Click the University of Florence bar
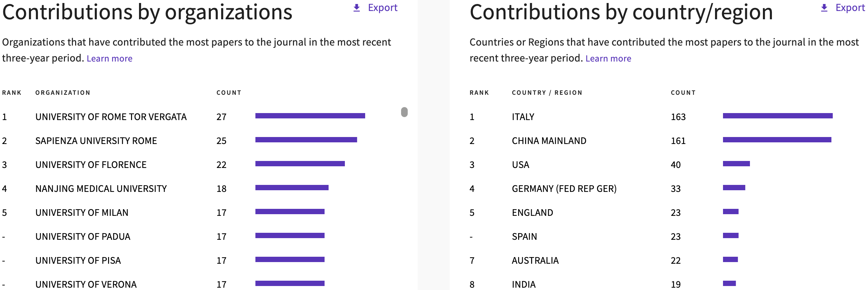Viewport: 868px width, 290px height. [300, 164]
